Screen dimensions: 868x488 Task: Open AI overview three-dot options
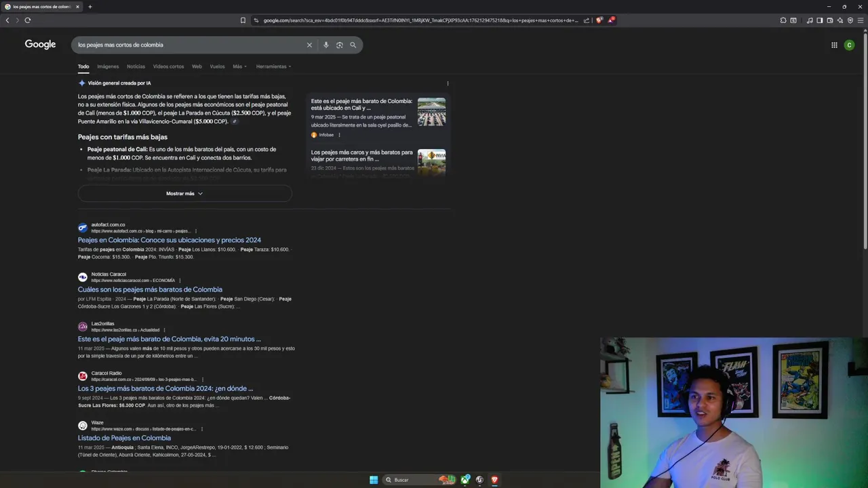[448, 83]
